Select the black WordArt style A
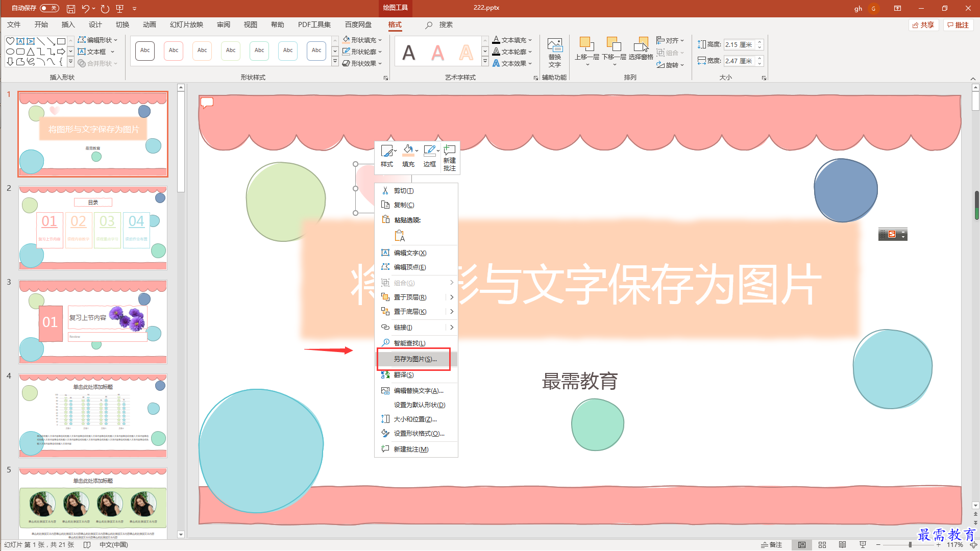980x551 pixels. (x=409, y=53)
